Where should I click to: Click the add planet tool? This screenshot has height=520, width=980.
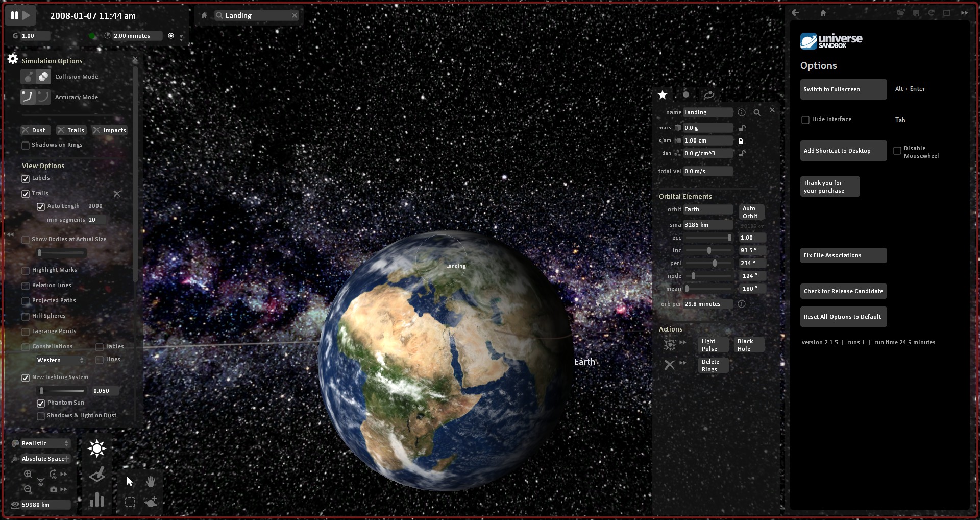(x=151, y=502)
